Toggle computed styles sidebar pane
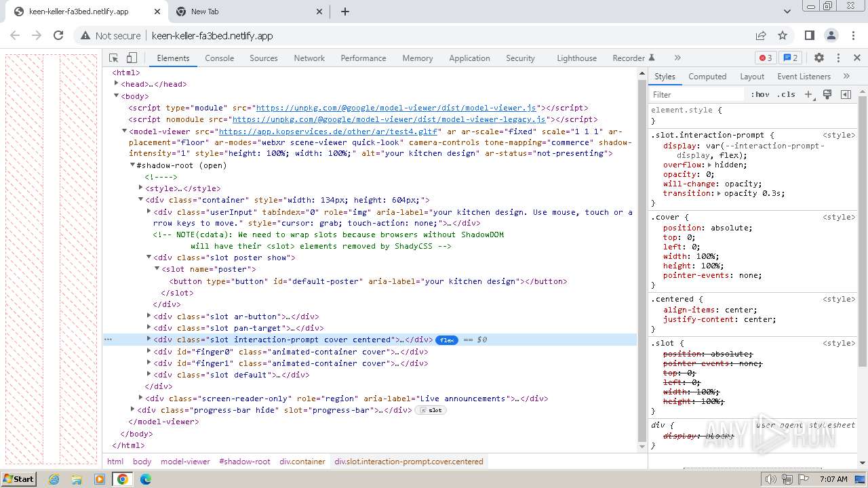Viewport: 868px width, 488px height. (846, 94)
